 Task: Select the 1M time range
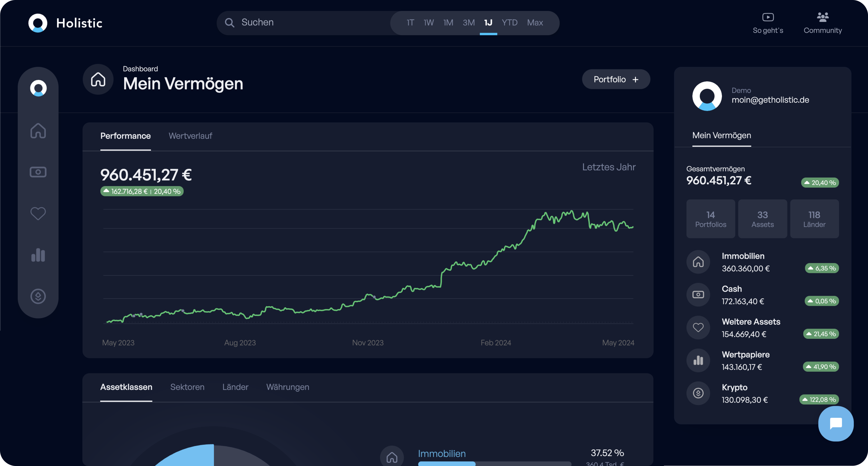(448, 23)
